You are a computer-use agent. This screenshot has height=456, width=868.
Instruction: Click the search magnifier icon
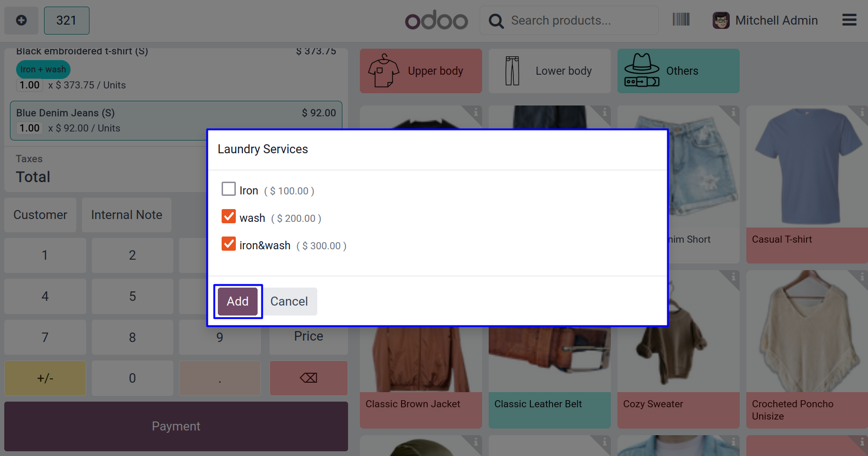[x=496, y=21]
